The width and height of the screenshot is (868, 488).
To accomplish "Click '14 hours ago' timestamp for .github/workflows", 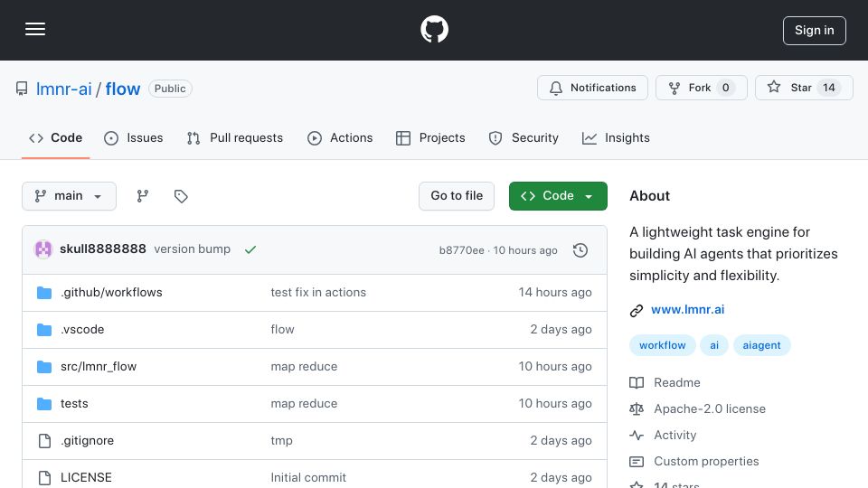I will [x=554, y=292].
